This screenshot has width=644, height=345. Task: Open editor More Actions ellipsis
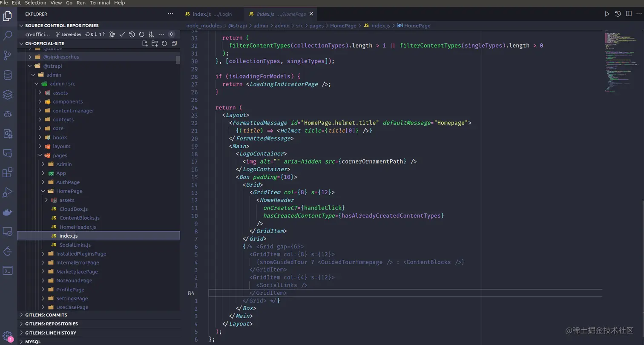click(x=638, y=14)
